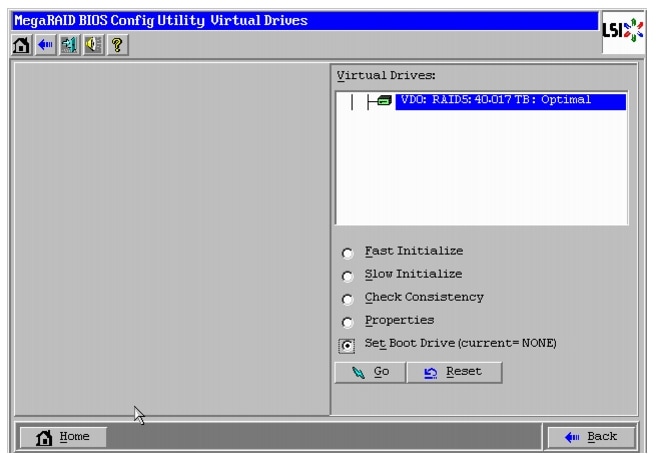Viewport: 659px width, 468px height.
Task: Click the Go button
Action: coord(370,372)
